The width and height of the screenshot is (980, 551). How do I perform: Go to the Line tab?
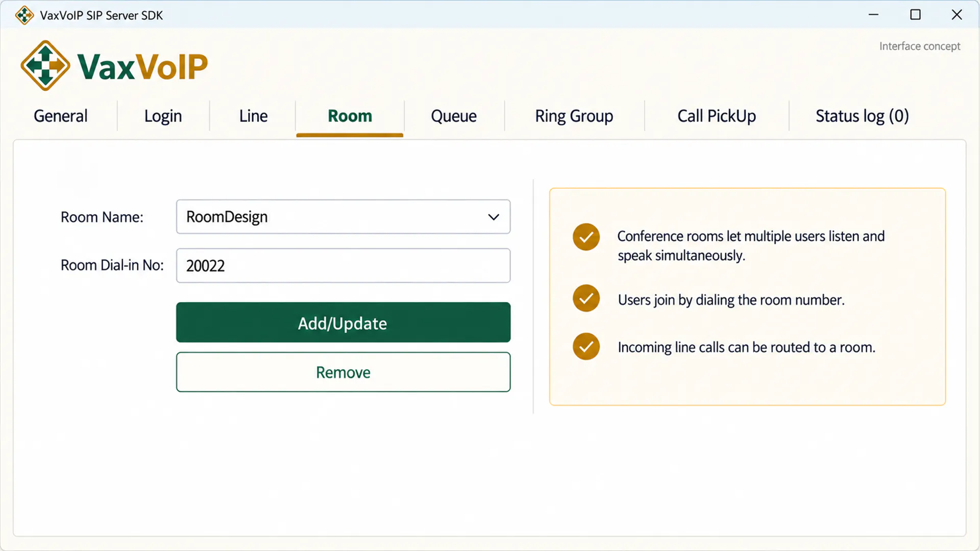[253, 116]
